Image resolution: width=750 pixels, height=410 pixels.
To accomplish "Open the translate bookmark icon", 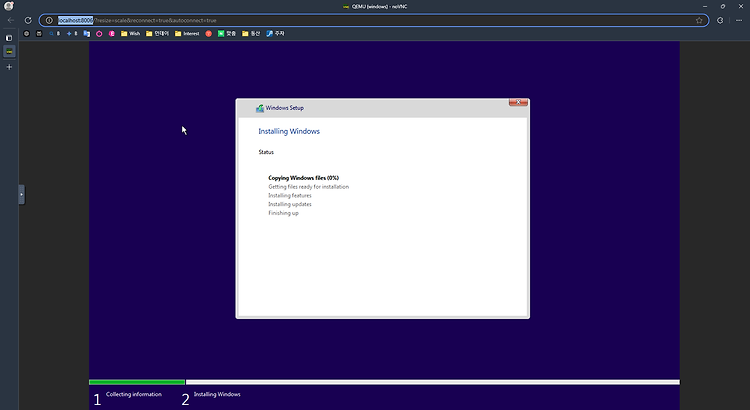I will pos(87,33).
